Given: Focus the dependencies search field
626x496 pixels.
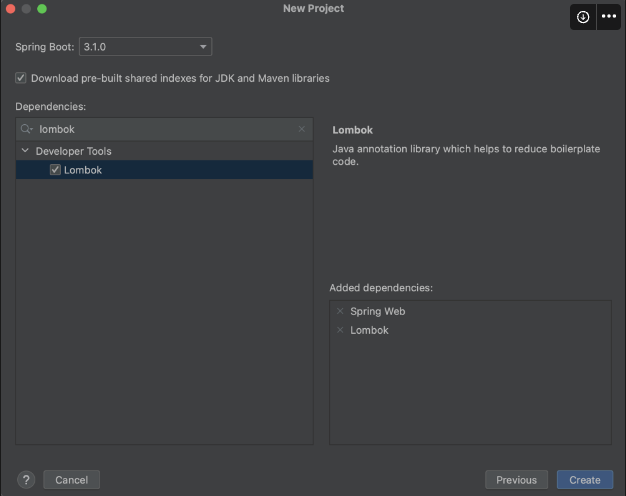Looking at the screenshot, I should (164, 129).
